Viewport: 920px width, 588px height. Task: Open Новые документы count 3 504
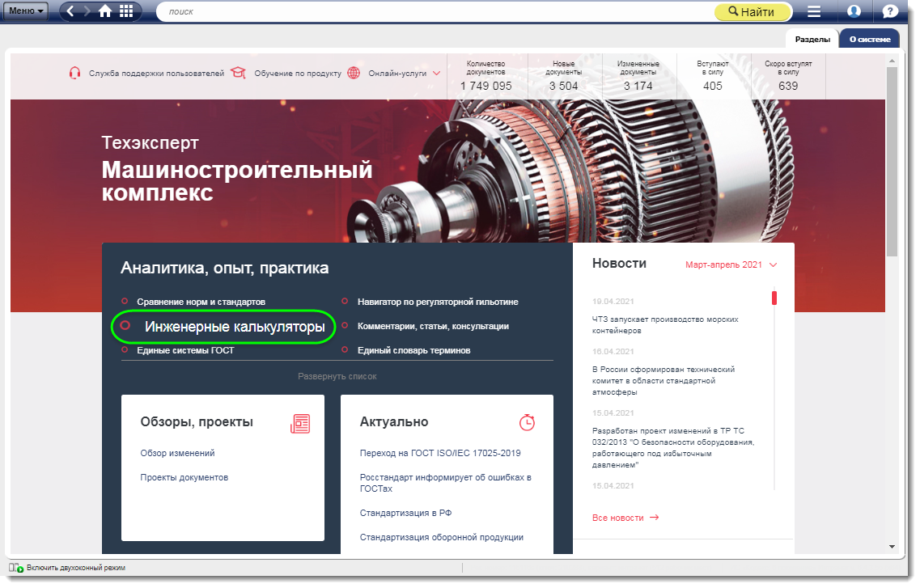point(563,76)
